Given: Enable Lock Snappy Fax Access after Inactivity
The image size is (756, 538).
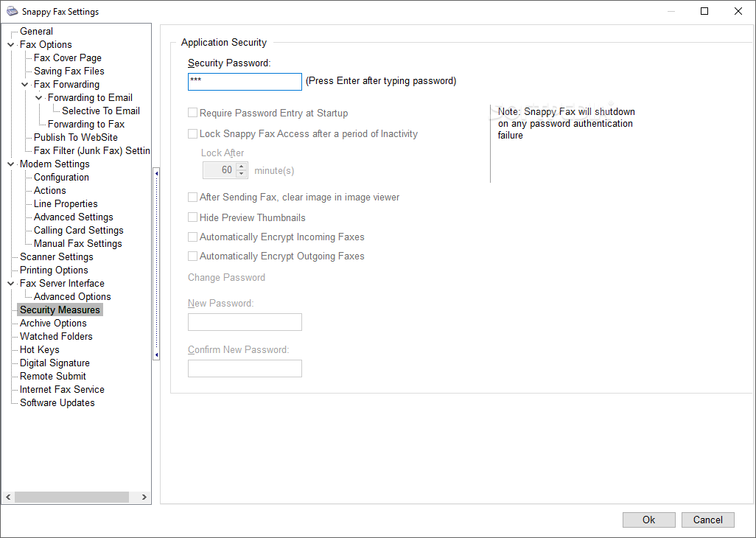Looking at the screenshot, I should coord(192,133).
